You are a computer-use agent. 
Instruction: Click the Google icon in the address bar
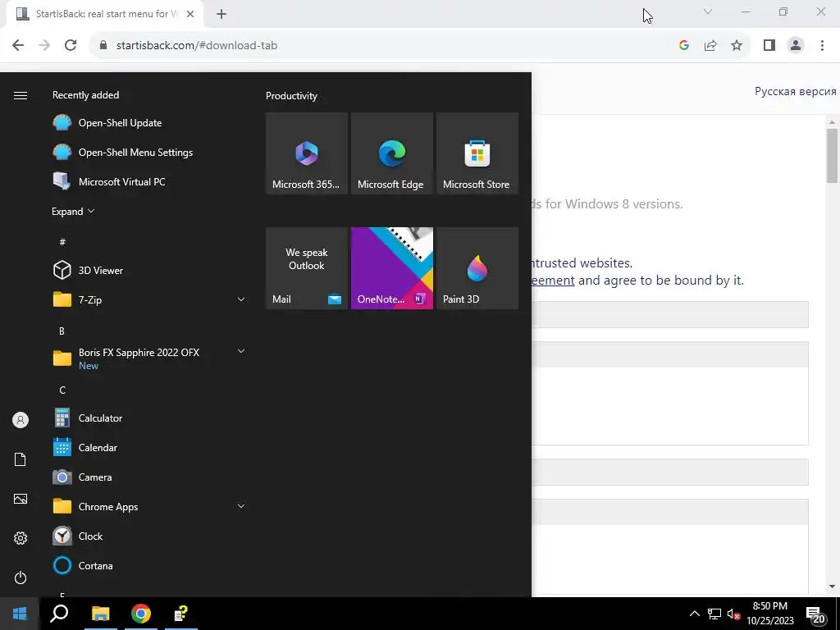tap(683, 46)
